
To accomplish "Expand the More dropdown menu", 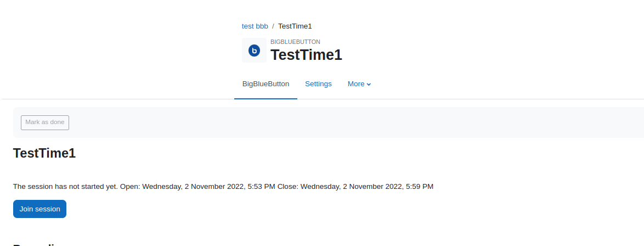I will click(359, 84).
